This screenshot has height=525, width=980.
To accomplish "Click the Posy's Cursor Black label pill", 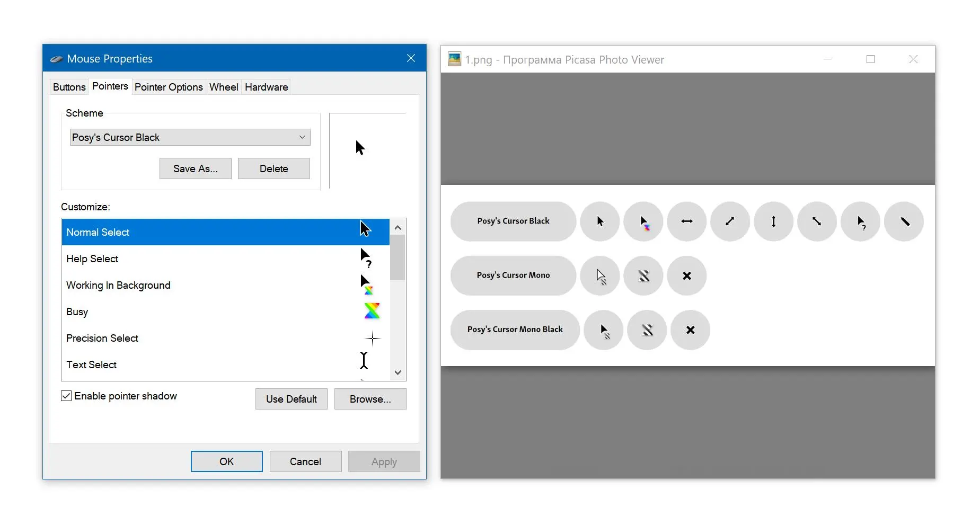I will click(x=513, y=221).
